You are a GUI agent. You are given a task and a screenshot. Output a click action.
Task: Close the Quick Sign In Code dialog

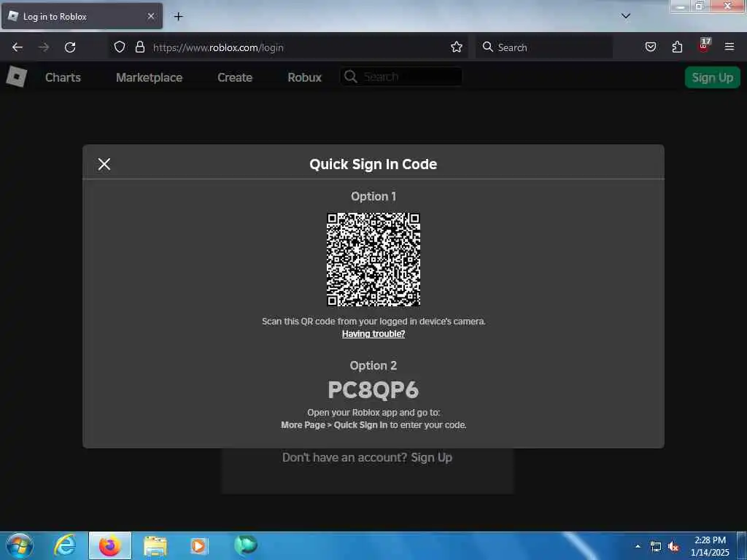(x=104, y=164)
